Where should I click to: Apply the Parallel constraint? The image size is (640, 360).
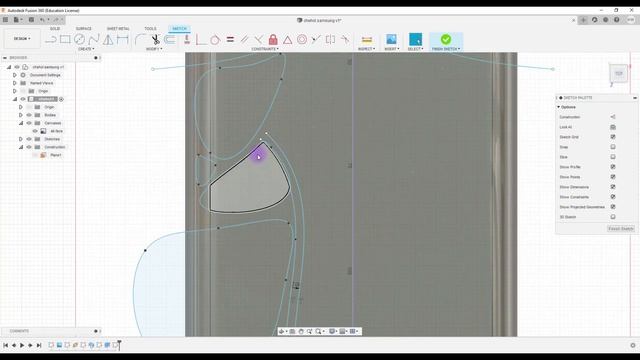(x=244, y=40)
